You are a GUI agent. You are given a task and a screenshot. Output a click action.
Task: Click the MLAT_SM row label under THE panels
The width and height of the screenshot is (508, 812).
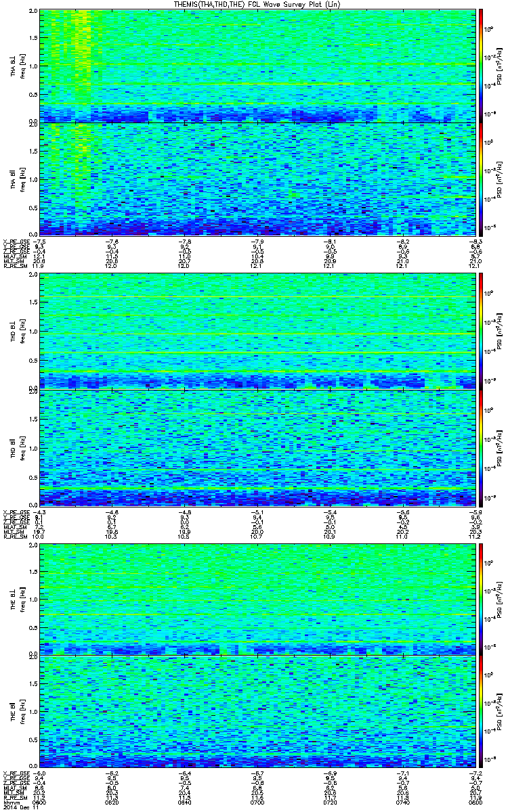pos(14,788)
